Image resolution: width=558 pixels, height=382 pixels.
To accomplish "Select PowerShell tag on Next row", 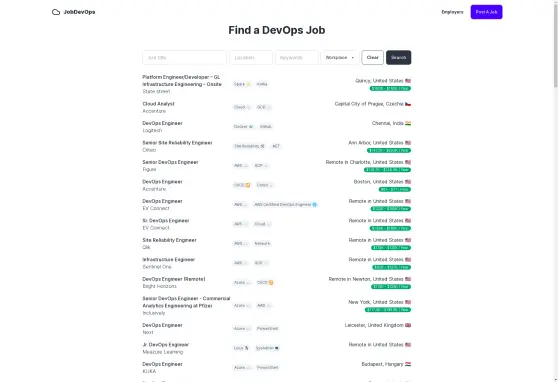I will [x=267, y=329].
